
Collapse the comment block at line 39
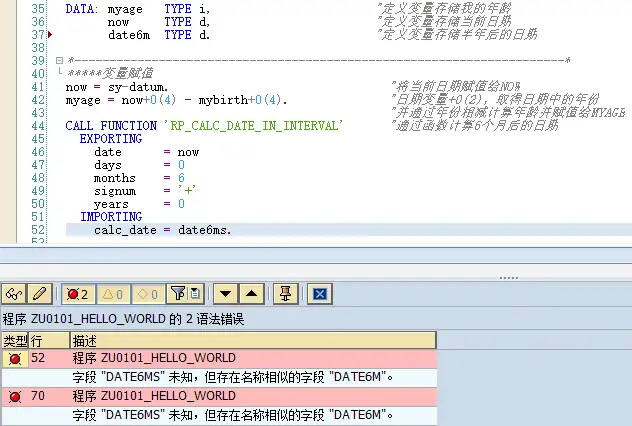59,60
